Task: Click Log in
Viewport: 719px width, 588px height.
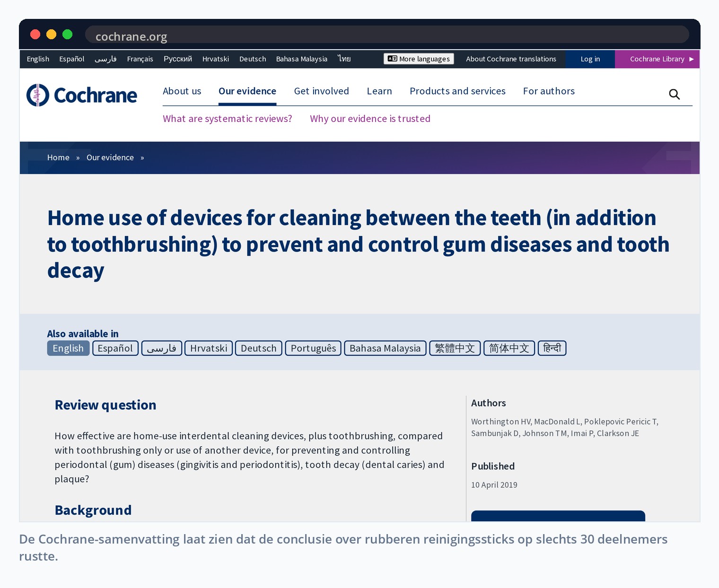Action: (x=590, y=59)
